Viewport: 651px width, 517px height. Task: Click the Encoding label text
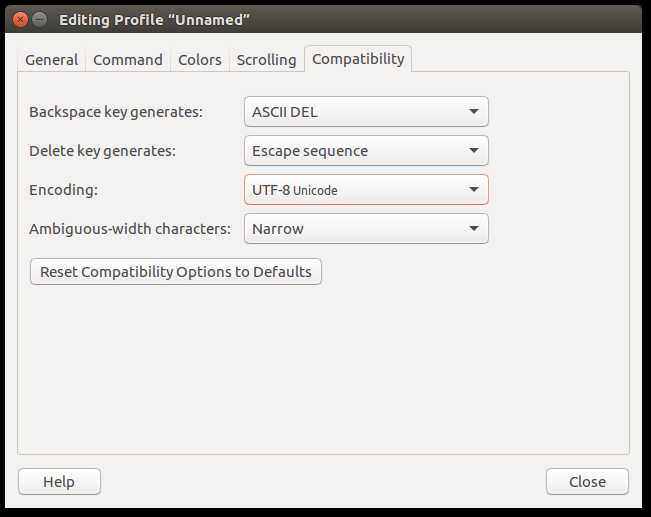64,190
